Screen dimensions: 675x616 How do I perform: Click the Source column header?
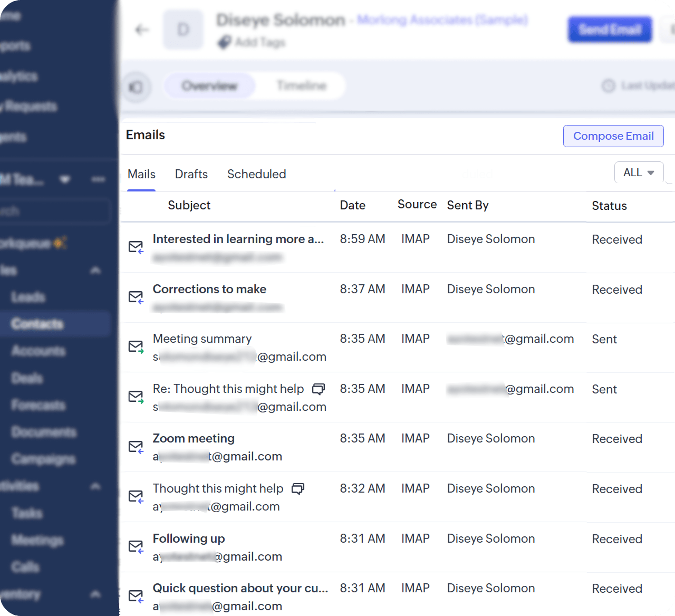coord(417,205)
